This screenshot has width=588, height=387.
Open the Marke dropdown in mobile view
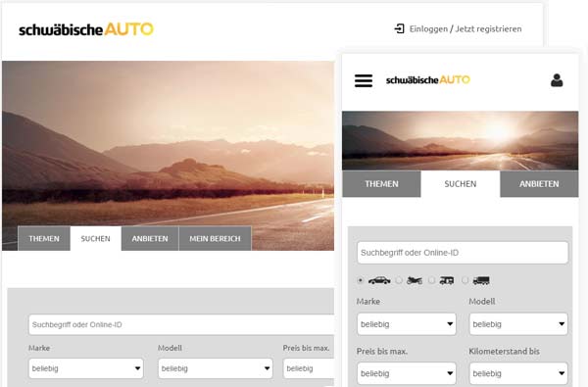pyautogui.click(x=407, y=324)
